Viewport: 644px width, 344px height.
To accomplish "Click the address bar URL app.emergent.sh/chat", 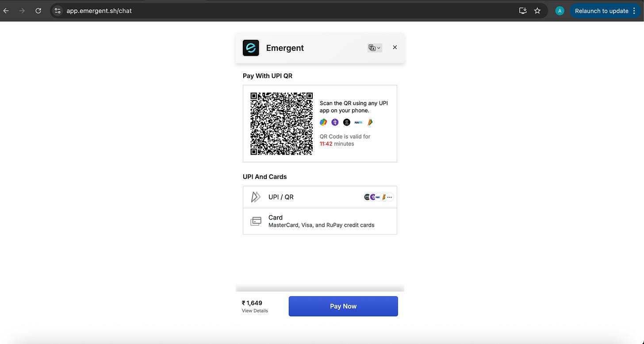I will pyautogui.click(x=99, y=11).
